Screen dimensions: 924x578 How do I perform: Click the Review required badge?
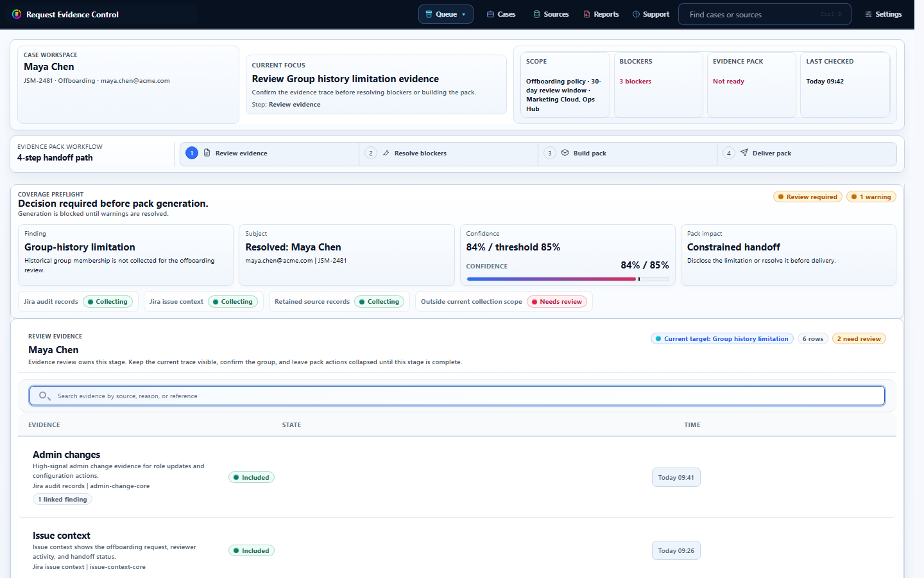807,197
